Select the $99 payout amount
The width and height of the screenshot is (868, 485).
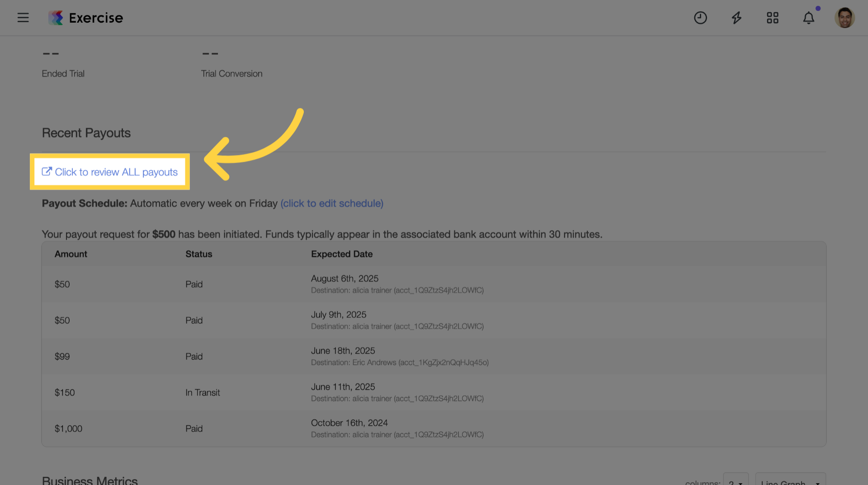pos(62,357)
